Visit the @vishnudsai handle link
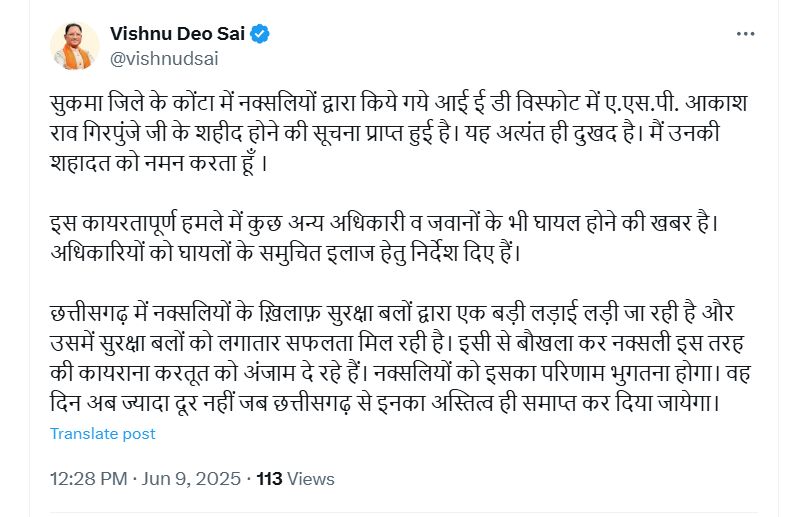The width and height of the screenshot is (799, 517). (x=164, y=59)
